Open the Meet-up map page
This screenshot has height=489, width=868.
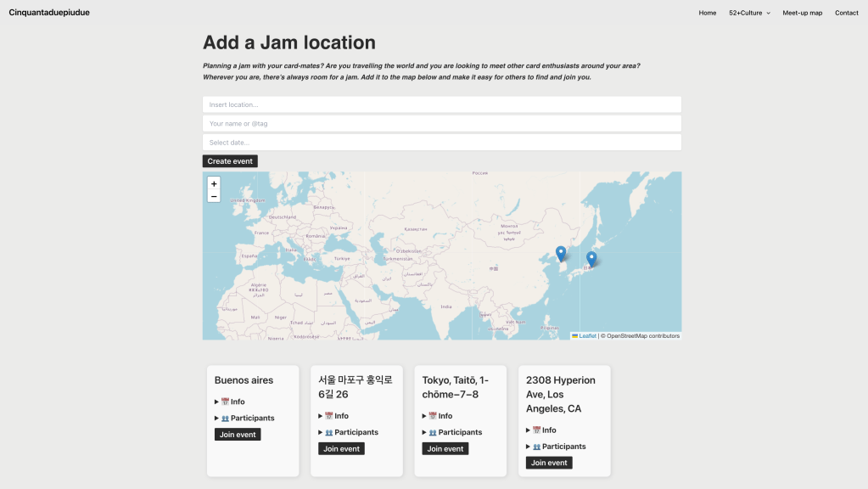[x=802, y=13]
